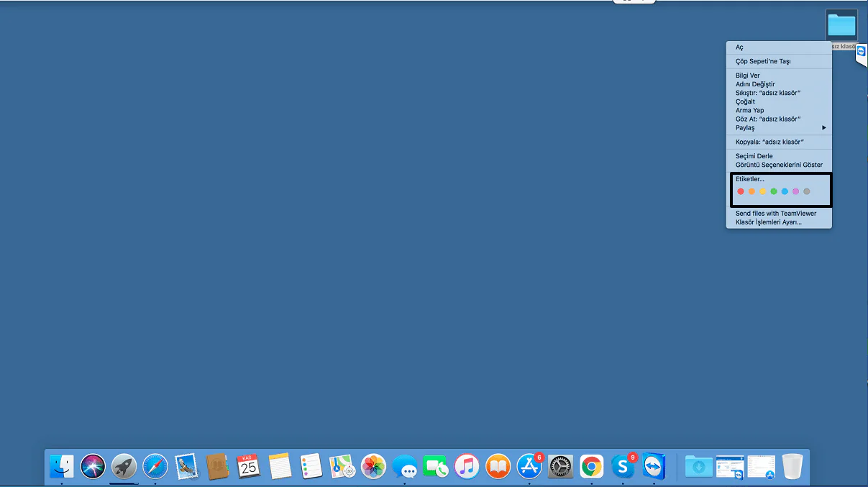
Task: Apply the red tag color
Action: 741,191
